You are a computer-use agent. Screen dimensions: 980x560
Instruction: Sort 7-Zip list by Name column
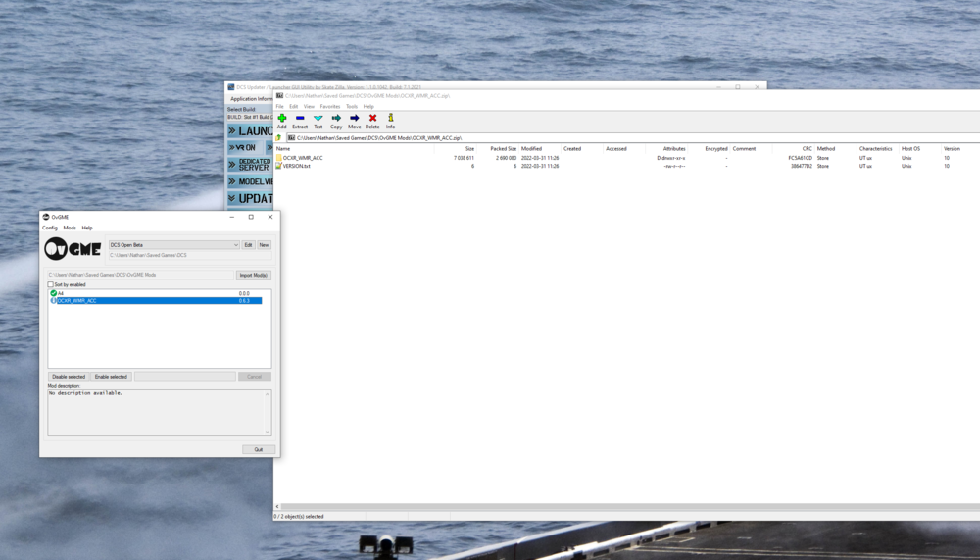click(x=355, y=149)
